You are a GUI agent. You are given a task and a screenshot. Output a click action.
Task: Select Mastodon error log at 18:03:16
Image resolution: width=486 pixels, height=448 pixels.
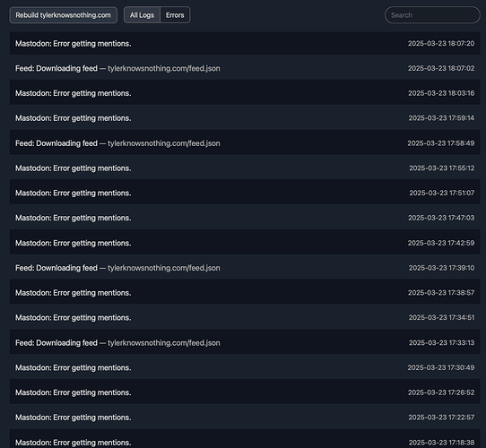(x=245, y=93)
